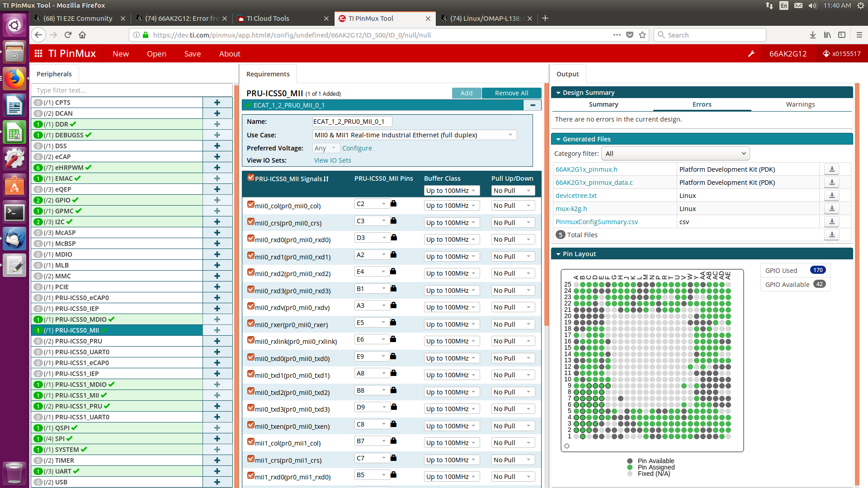
Task: Click the lock icon next to pin C2
Action: (393, 204)
